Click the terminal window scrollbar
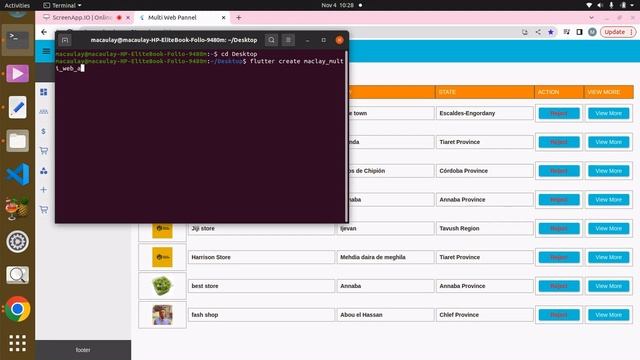Viewport: 640px width, 360px height. pos(347,136)
